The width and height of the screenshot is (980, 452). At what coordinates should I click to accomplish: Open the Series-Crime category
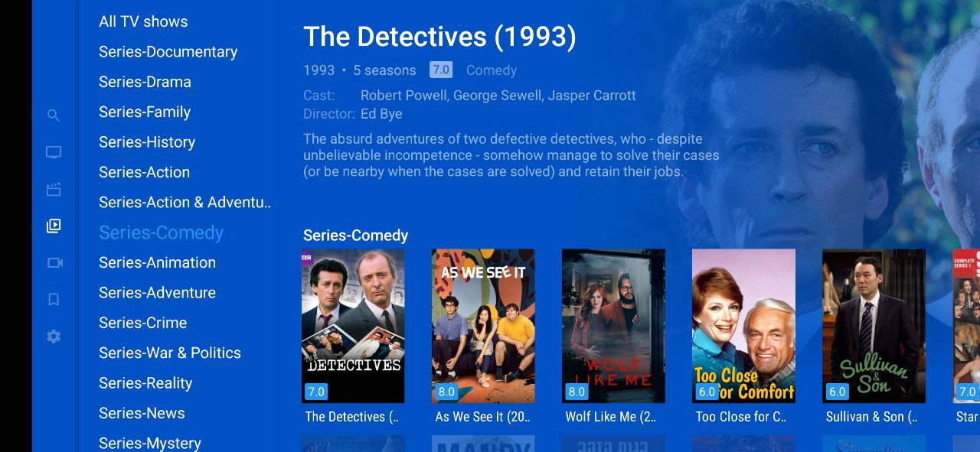[x=142, y=323]
